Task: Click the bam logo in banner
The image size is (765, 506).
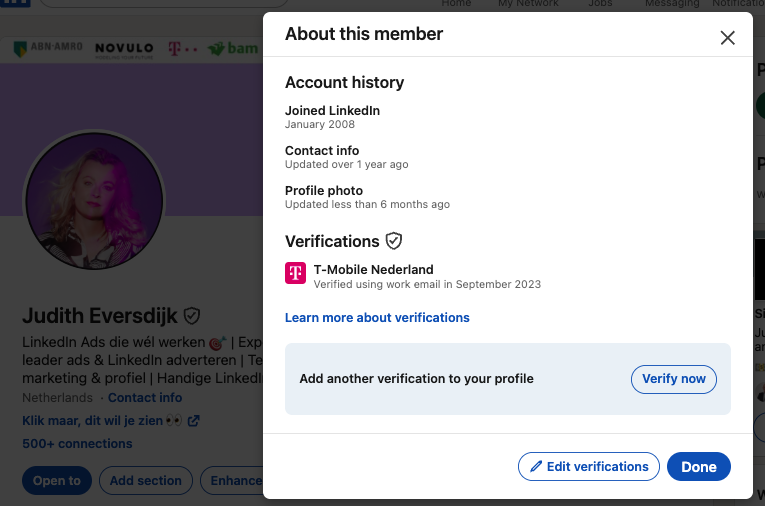Action: pos(233,48)
